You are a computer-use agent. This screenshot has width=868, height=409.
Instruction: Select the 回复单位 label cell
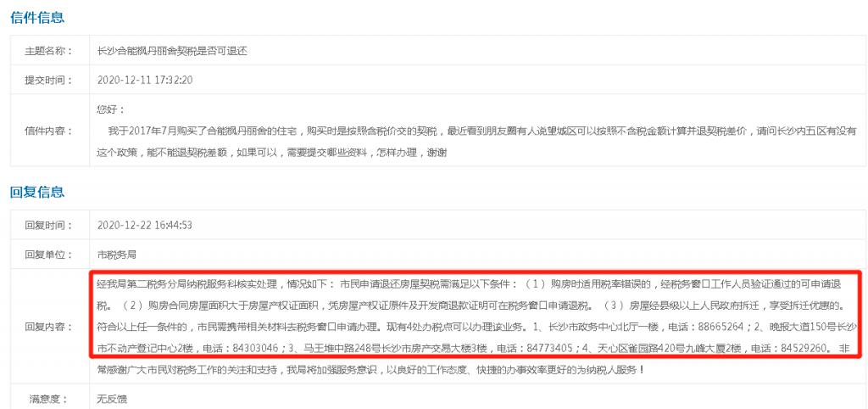[x=49, y=255]
